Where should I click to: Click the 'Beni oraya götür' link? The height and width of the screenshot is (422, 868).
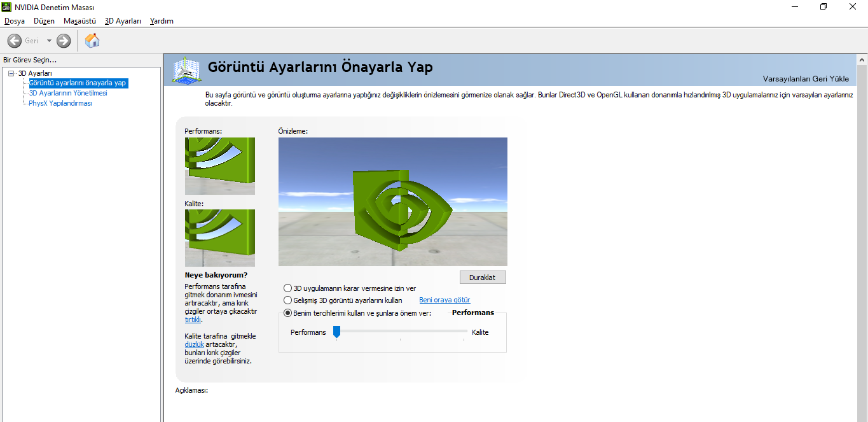coord(444,300)
